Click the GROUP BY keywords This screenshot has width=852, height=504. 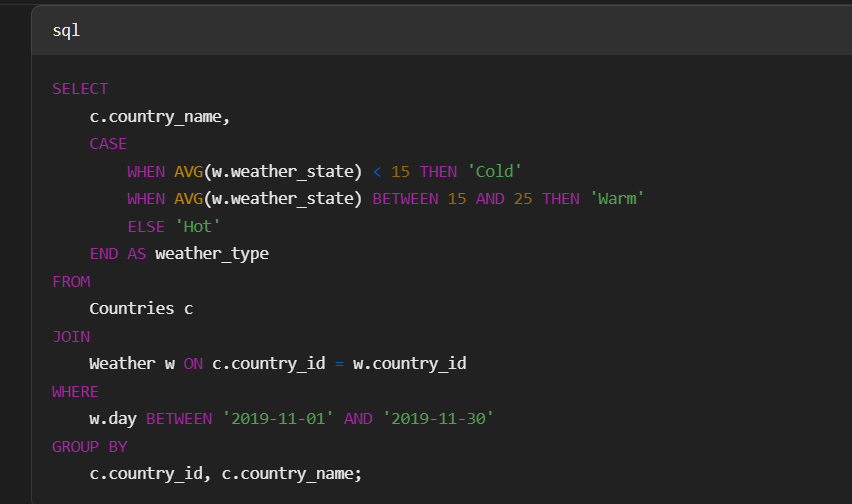tap(90, 446)
